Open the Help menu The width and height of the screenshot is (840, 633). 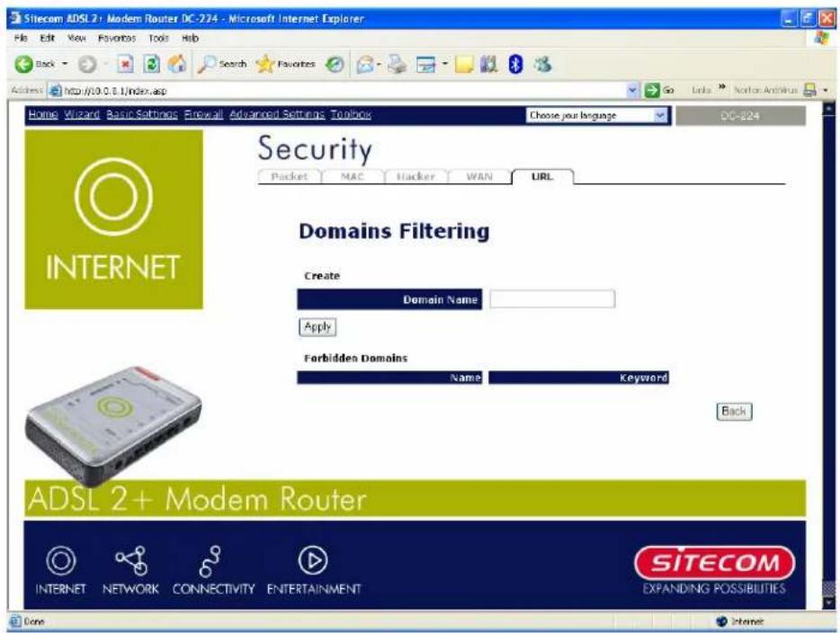pos(190,38)
